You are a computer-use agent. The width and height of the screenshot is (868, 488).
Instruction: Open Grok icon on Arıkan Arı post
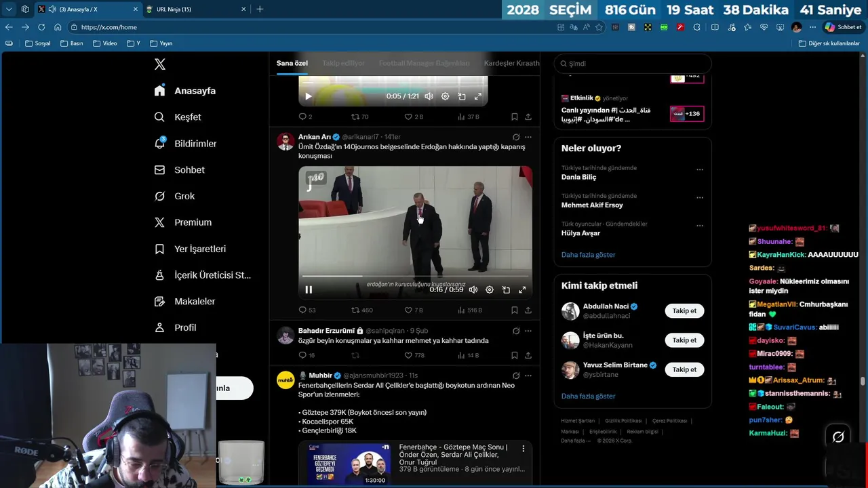tap(516, 137)
